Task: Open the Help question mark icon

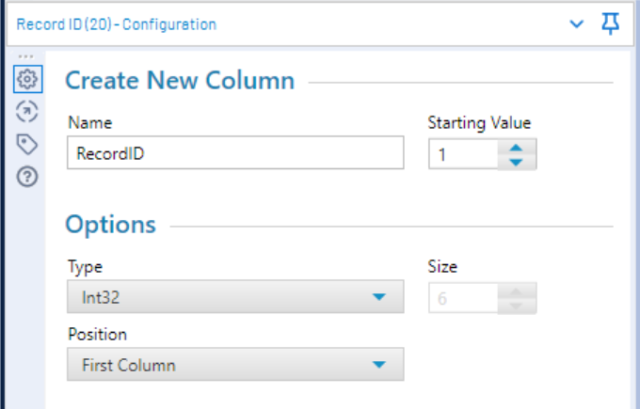Action: point(27,177)
